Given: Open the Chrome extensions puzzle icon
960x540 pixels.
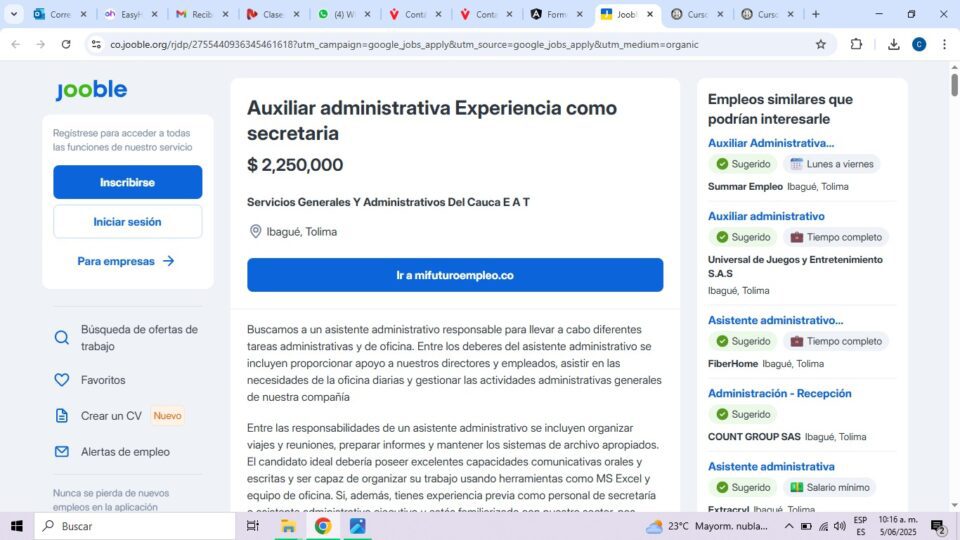Looking at the screenshot, I should tap(856, 44).
